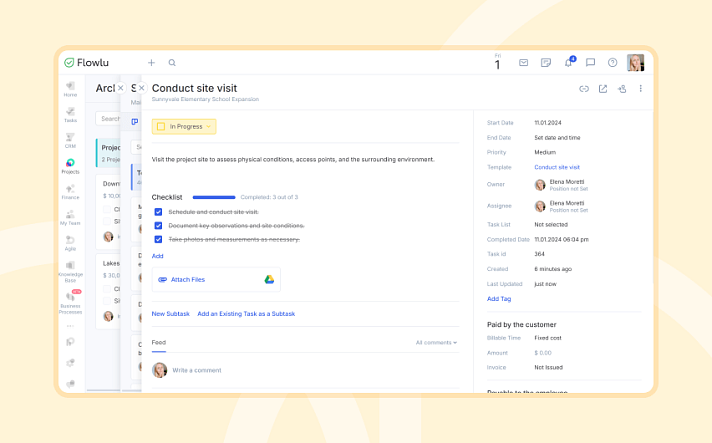Open the help question mark icon
Screen dimensions: 712x443
613,63
